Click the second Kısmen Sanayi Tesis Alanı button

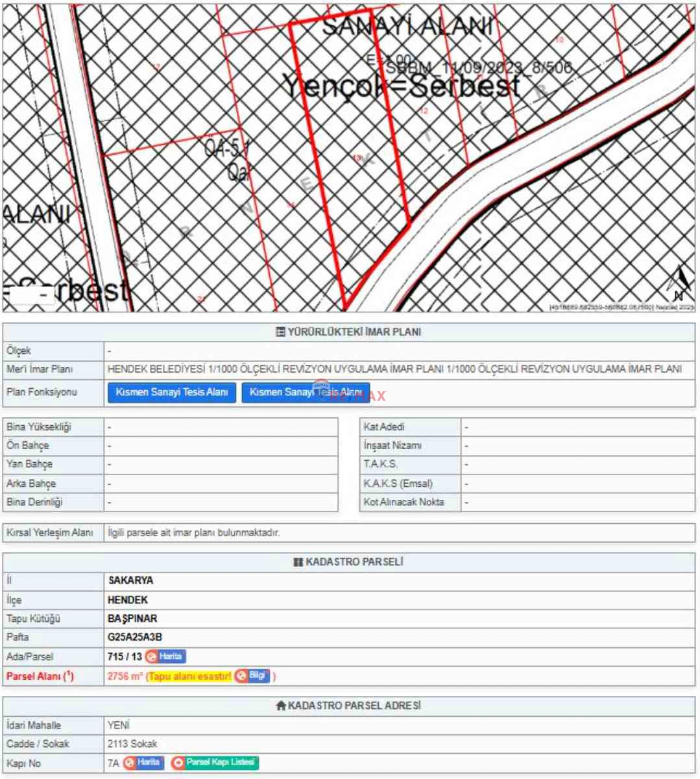tap(306, 392)
